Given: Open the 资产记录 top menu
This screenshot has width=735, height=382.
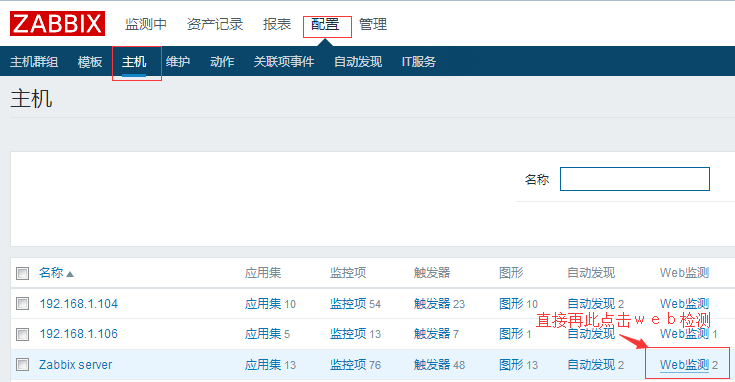Looking at the screenshot, I should (x=215, y=24).
